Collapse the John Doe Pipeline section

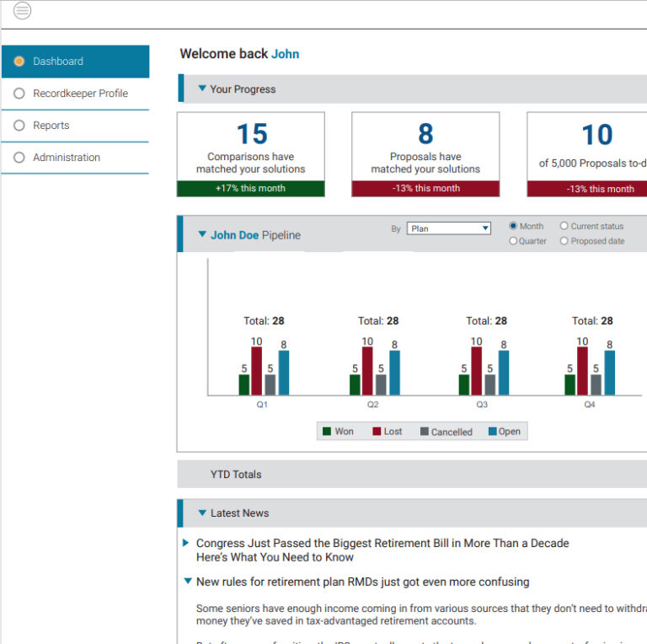tap(202, 234)
